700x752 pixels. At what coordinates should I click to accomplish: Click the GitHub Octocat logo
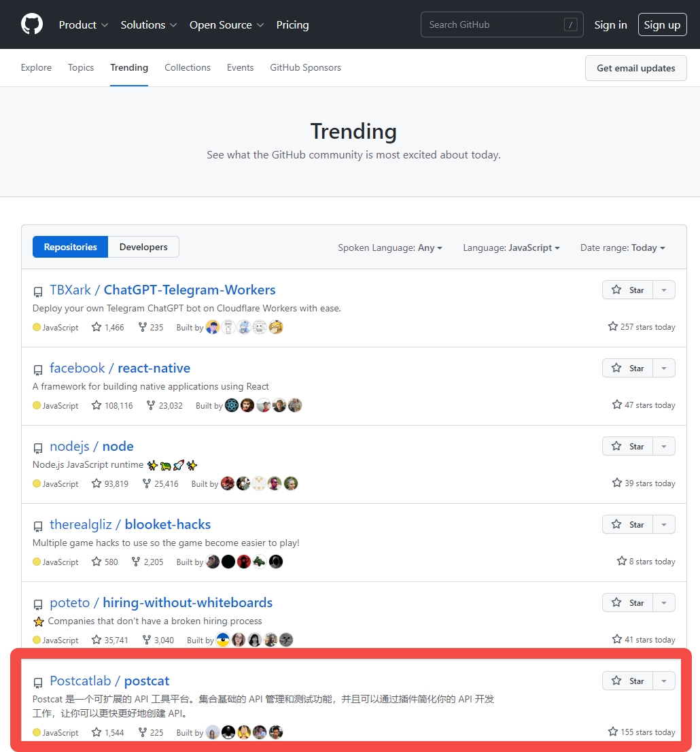32,24
